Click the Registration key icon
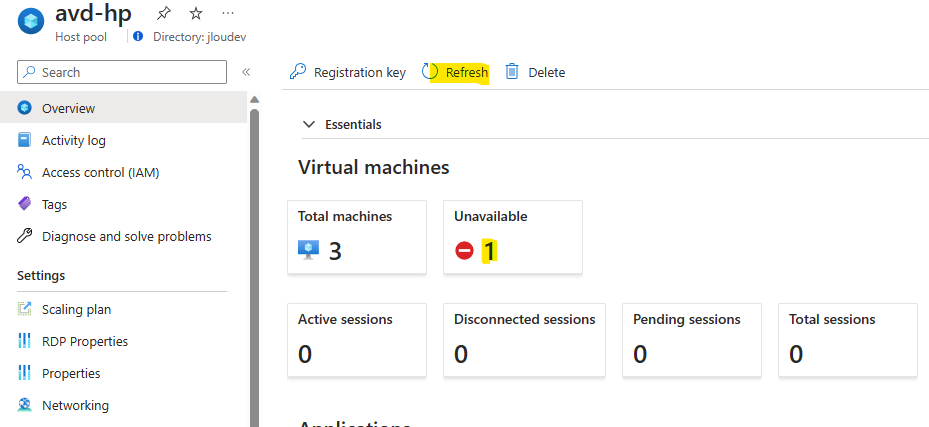This screenshot has height=427, width=929. (x=297, y=72)
